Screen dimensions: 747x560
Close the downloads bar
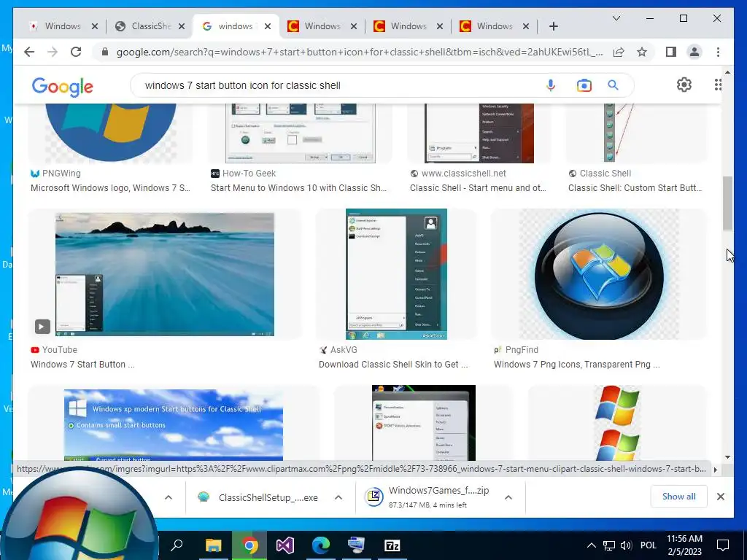pos(721,497)
